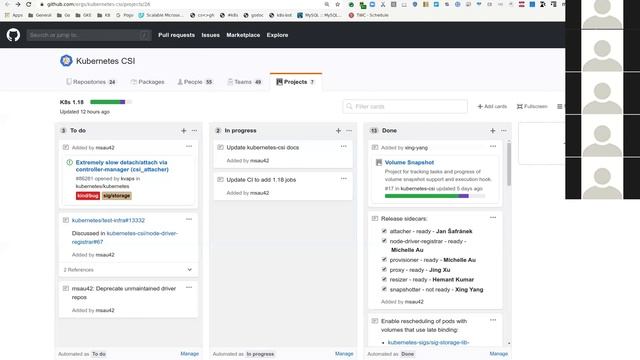The width and height of the screenshot is (640, 360).
Task: Add a card to In progress column
Action: point(338,131)
